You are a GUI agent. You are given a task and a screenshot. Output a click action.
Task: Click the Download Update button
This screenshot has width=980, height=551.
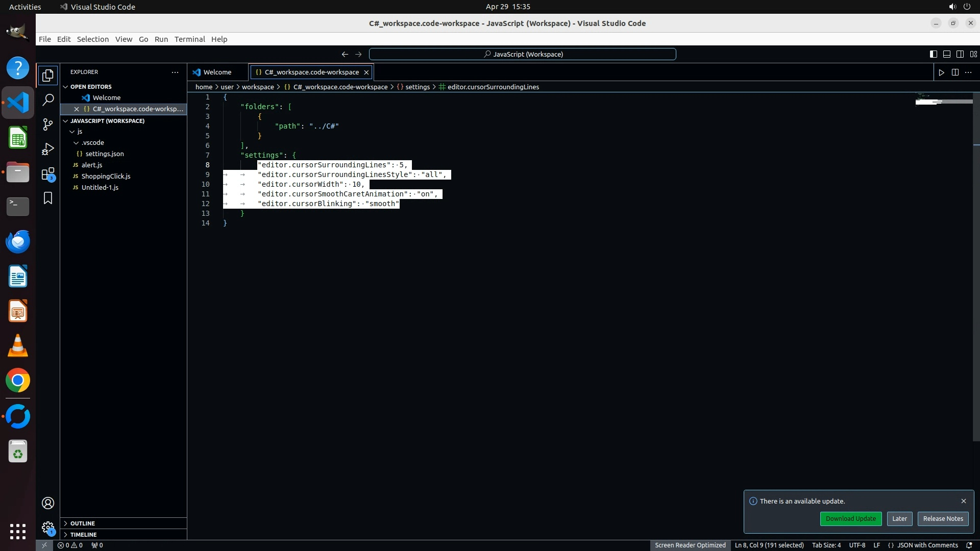[850, 519]
